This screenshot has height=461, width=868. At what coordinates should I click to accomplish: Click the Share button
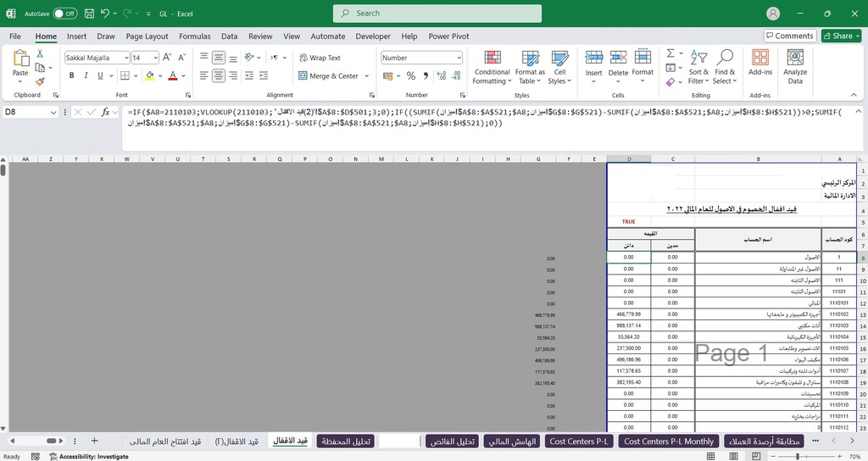842,36
